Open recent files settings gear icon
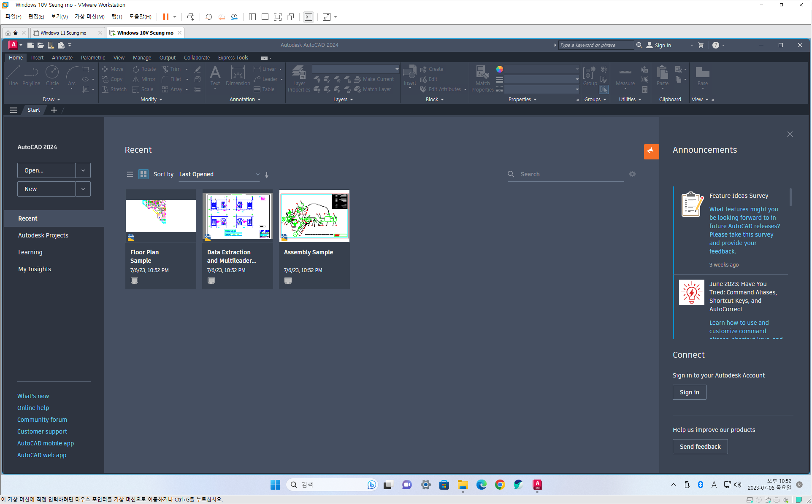 (x=632, y=174)
